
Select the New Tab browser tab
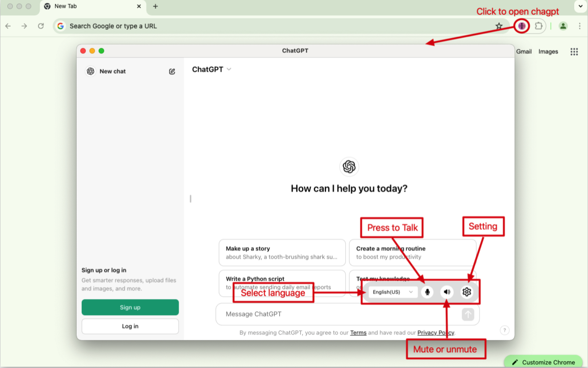(93, 6)
